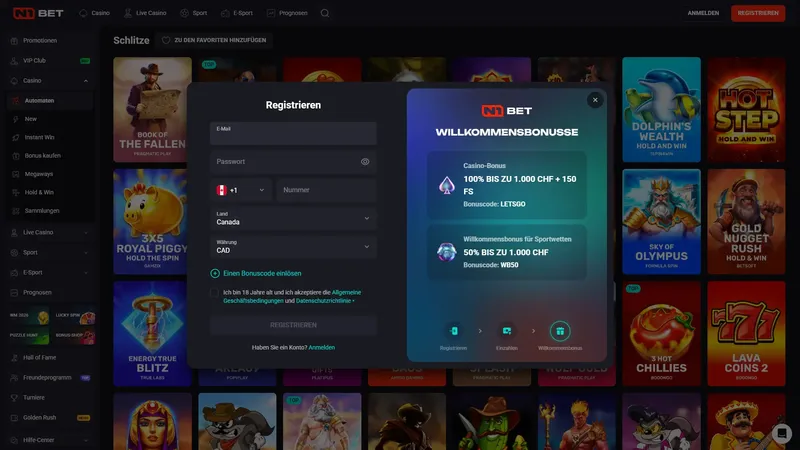Screen dimensions: 800x450
Task: Click the Canadian flag icon
Action: coord(221,190)
